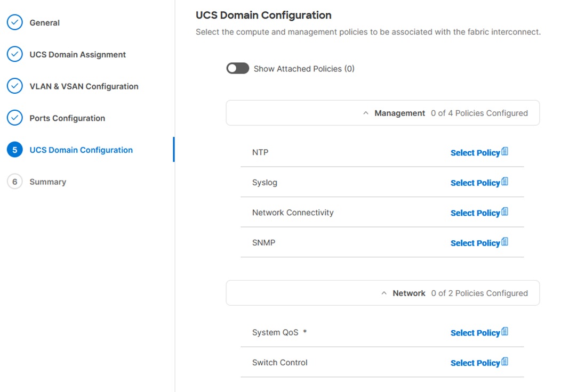Click the NTP row label
The height and width of the screenshot is (392, 561).
[x=260, y=152]
